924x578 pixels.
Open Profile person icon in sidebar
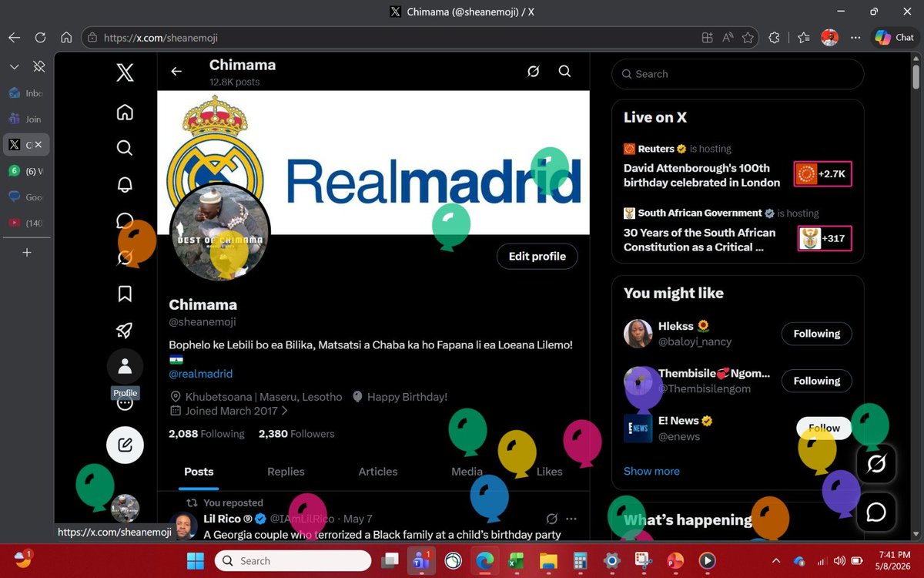click(125, 366)
